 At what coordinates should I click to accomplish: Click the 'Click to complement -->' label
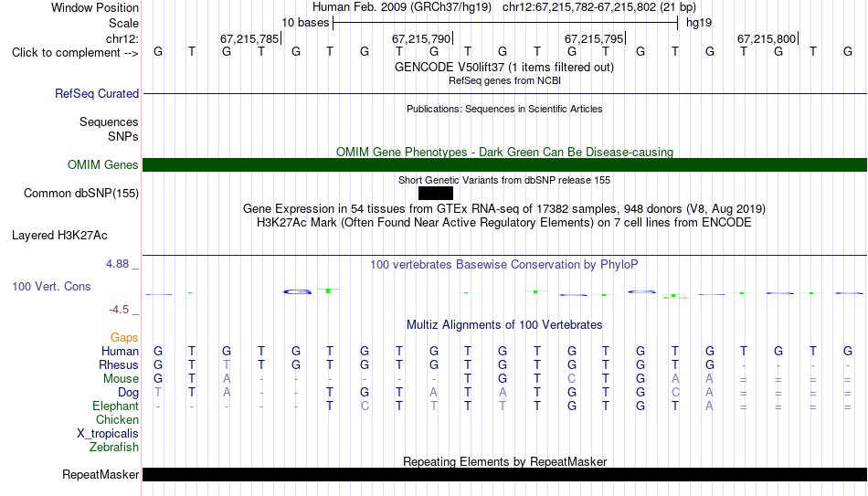pyautogui.click(x=75, y=53)
